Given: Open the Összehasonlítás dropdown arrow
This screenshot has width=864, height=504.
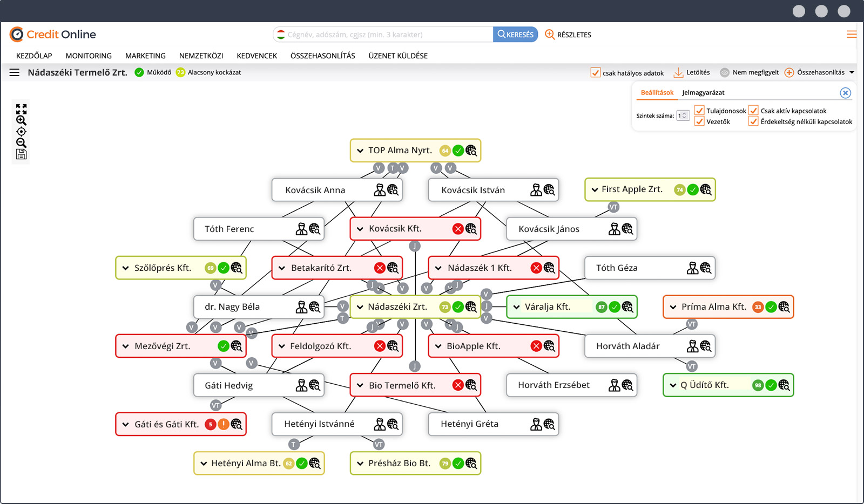Looking at the screenshot, I should click(852, 72).
